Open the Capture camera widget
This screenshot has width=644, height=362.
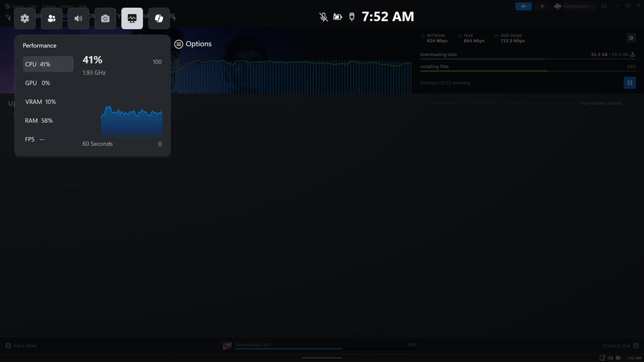tap(105, 19)
